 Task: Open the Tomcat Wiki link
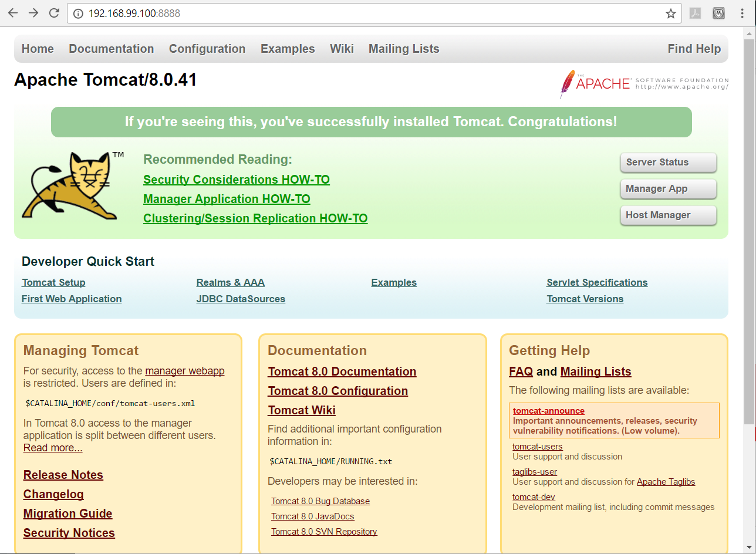pyautogui.click(x=302, y=410)
